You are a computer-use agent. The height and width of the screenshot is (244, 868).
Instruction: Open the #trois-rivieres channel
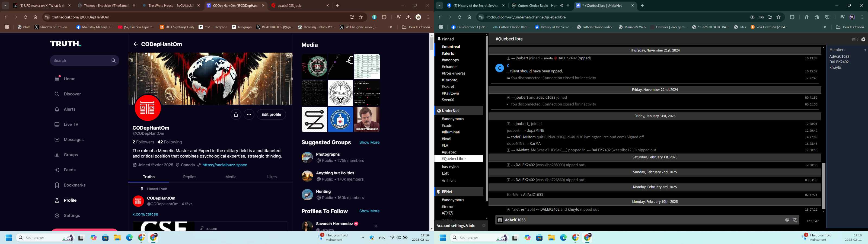(x=453, y=73)
